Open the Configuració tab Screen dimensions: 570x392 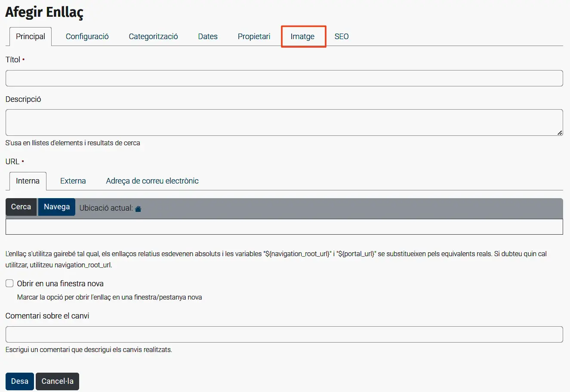(x=87, y=37)
